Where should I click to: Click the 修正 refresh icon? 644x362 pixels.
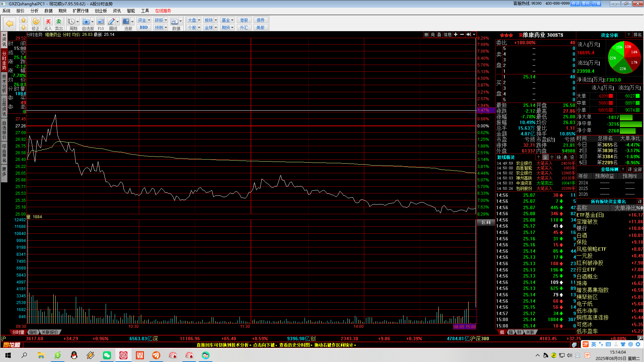(36, 21)
